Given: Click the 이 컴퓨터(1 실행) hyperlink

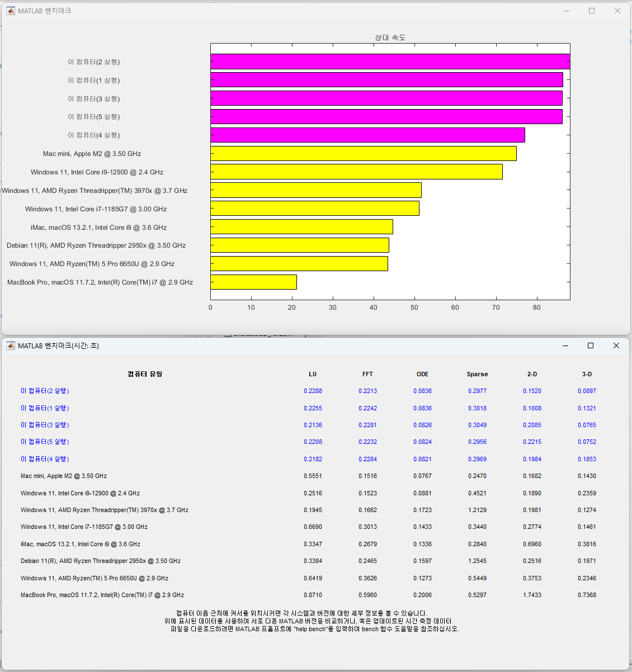Looking at the screenshot, I should point(45,408).
